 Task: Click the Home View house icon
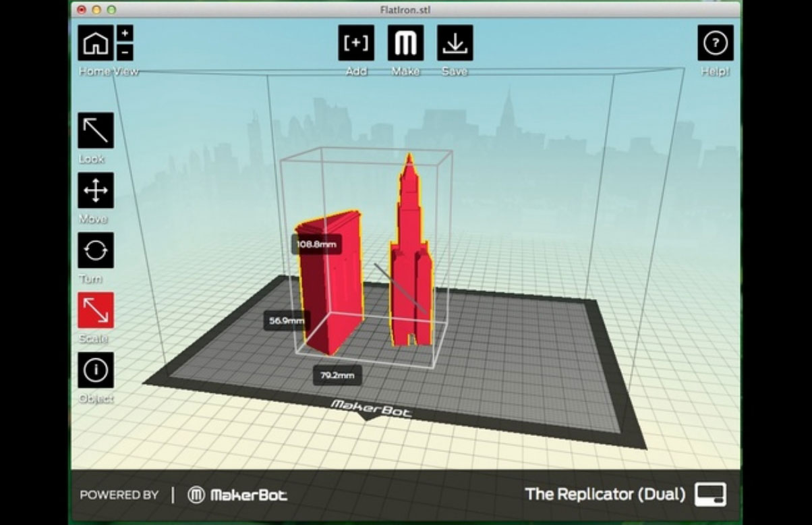tap(96, 43)
